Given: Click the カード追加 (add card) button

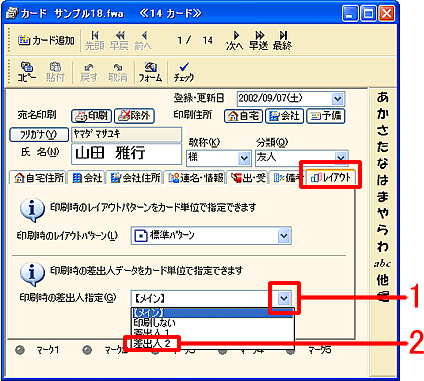Looking at the screenshot, I should pyautogui.click(x=46, y=41).
